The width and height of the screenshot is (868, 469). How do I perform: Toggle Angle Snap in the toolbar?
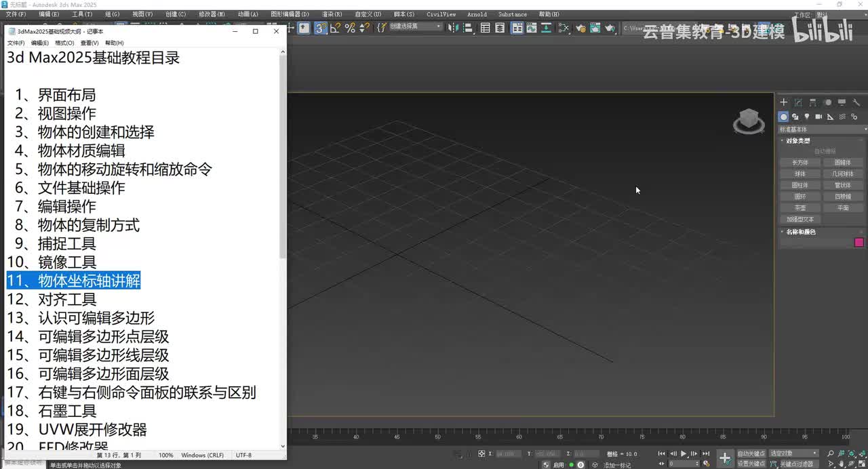pos(335,28)
